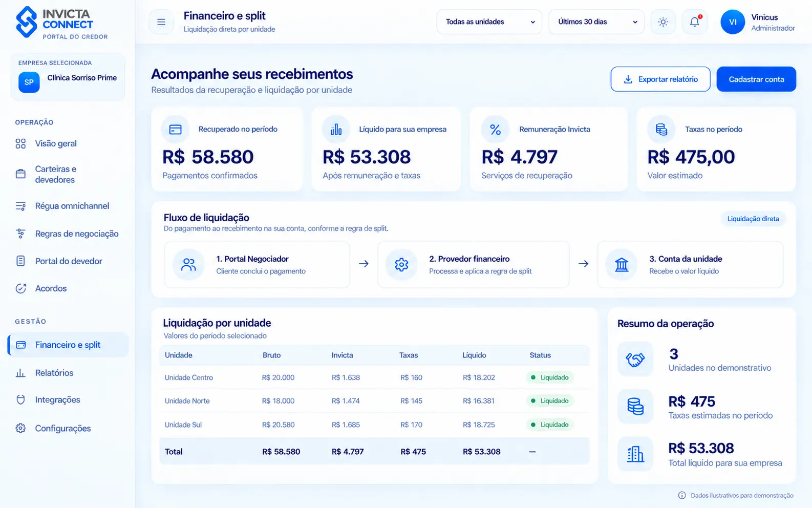
Task: Click the Vinicus Administrador profile name
Action: coord(773,23)
